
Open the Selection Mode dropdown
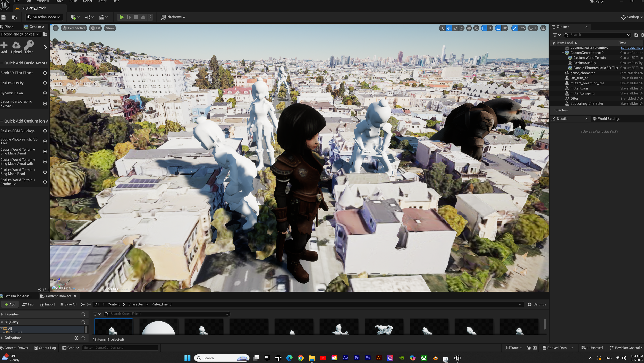(44, 17)
